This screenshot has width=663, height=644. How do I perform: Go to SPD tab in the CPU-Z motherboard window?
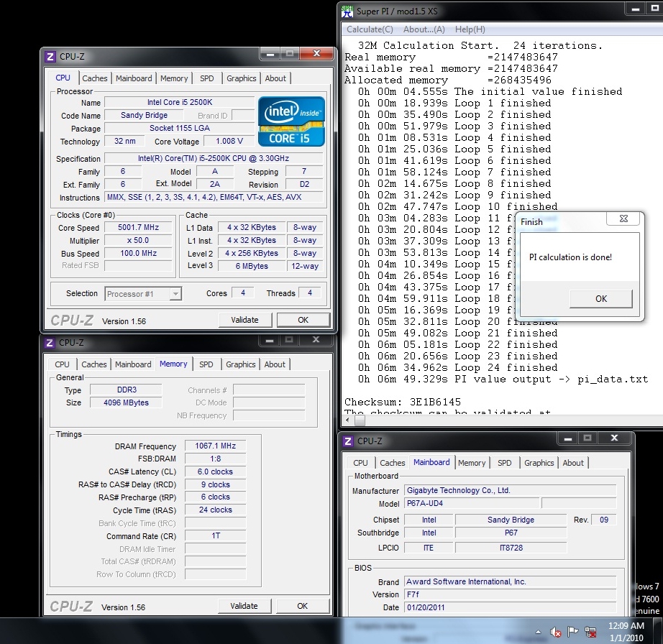coord(504,463)
